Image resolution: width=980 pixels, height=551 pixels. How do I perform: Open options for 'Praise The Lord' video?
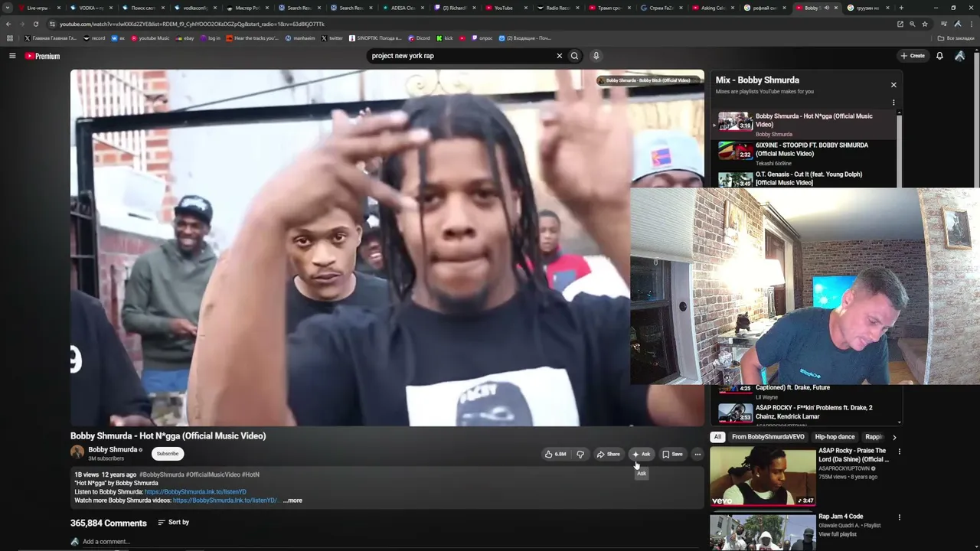pyautogui.click(x=899, y=452)
